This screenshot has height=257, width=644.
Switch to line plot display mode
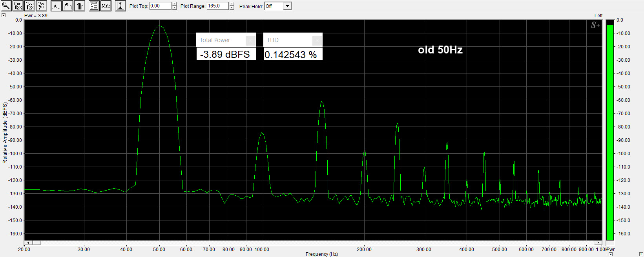pyautogui.click(x=56, y=6)
